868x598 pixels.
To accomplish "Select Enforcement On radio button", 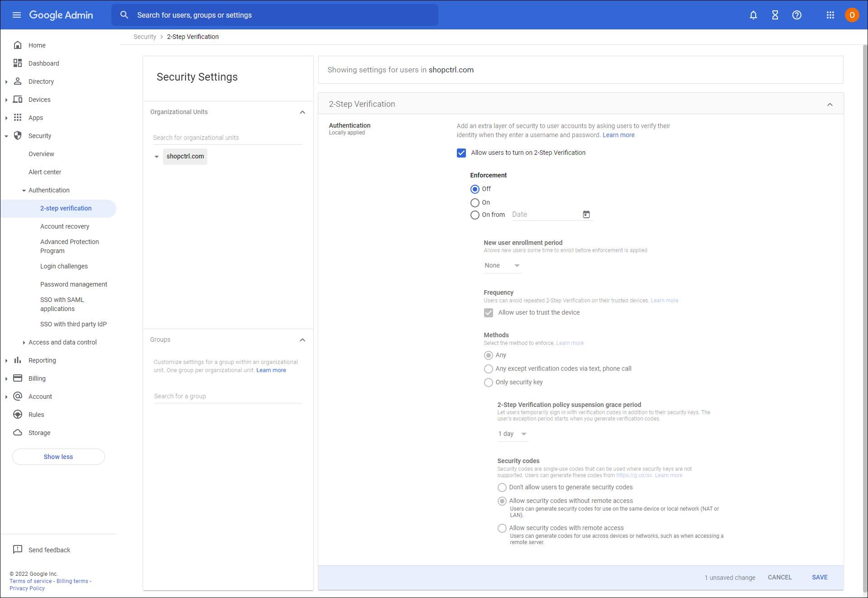I will click(x=475, y=202).
